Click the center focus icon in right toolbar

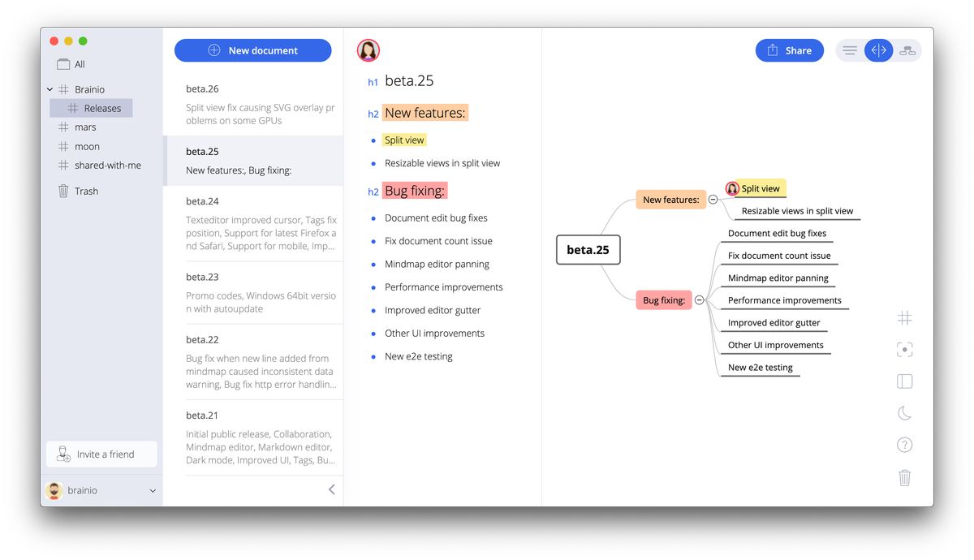(x=904, y=350)
